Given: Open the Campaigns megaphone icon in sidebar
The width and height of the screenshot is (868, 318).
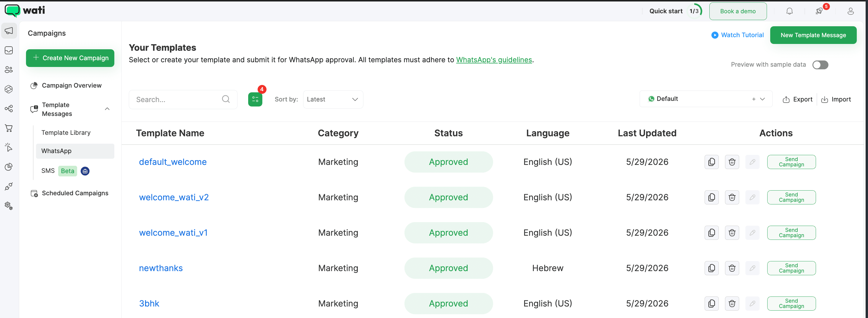Looking at the screenshot, I should 9,31.
